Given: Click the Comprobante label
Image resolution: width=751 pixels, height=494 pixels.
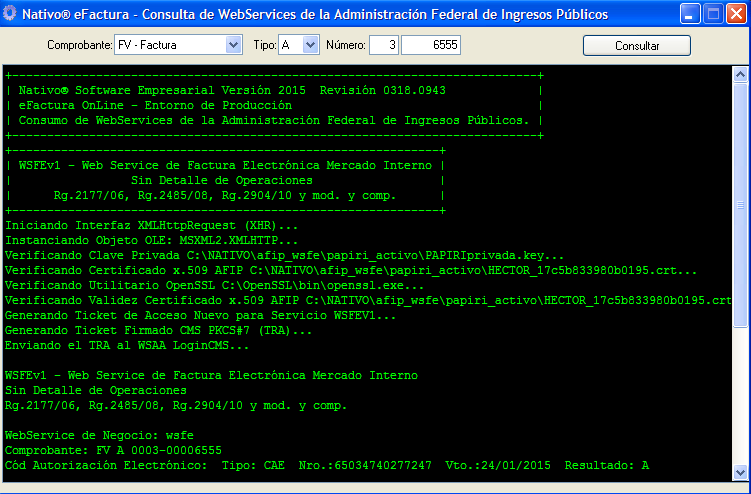Looking at the screenshot, I should 79,46.
